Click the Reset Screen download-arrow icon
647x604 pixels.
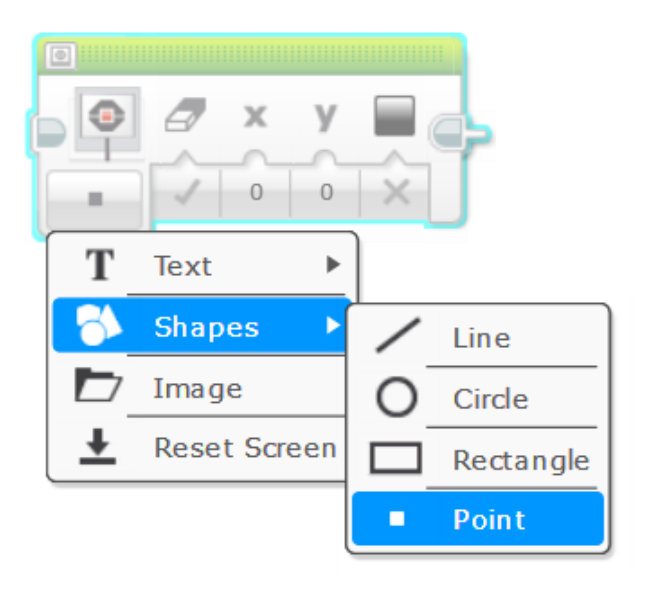click(97, 448)
